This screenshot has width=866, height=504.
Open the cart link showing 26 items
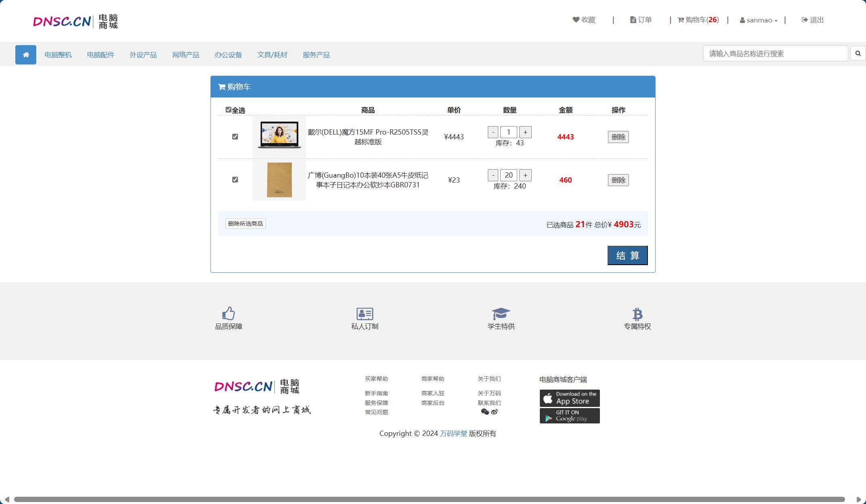(x=698, y=20)
